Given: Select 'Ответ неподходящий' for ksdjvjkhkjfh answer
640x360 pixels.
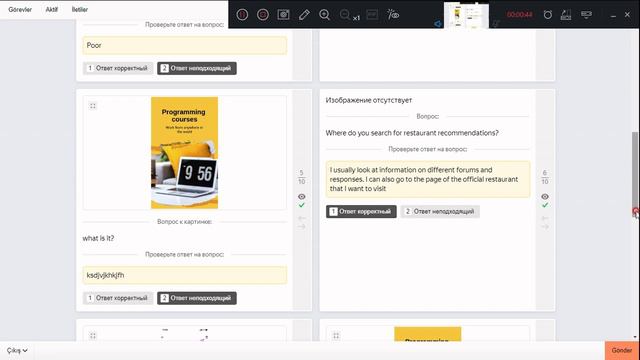Looking at the screenshot, I should [197, 298].
